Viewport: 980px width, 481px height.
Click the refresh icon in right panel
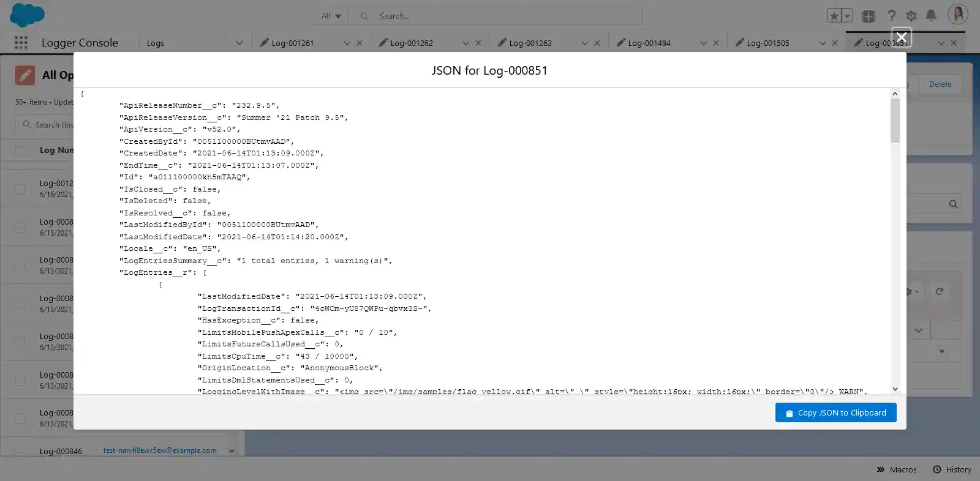pyautogui.click(x=940, y=291)
